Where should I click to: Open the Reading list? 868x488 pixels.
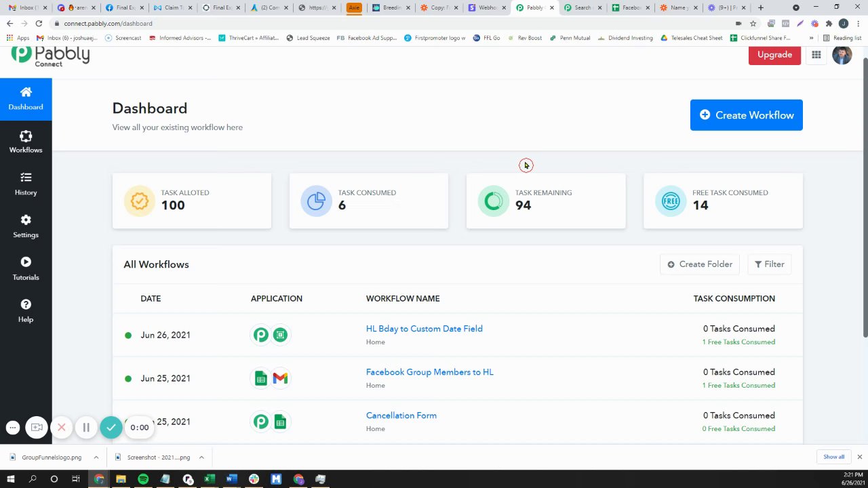[x=842, y=38]
